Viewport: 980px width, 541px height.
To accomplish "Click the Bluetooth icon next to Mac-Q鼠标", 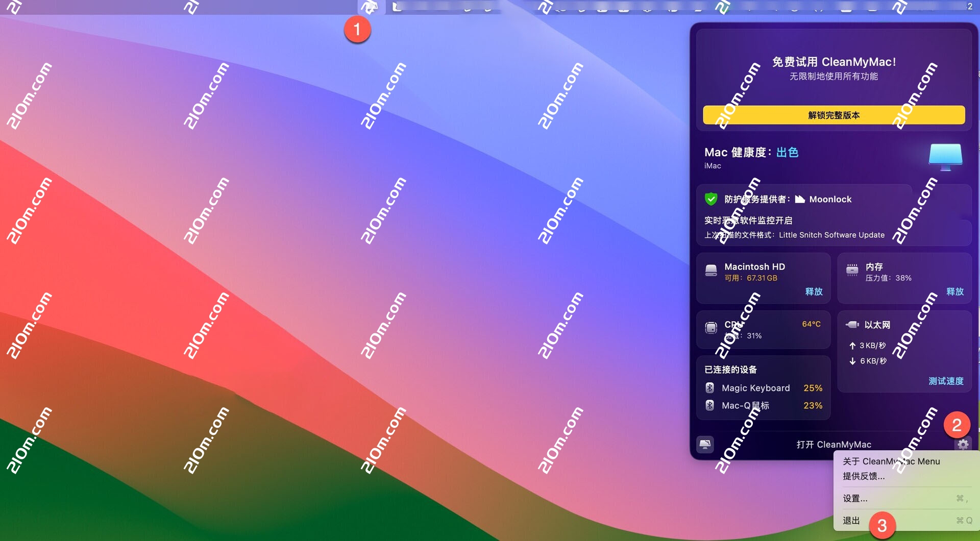I will (710, 406).
